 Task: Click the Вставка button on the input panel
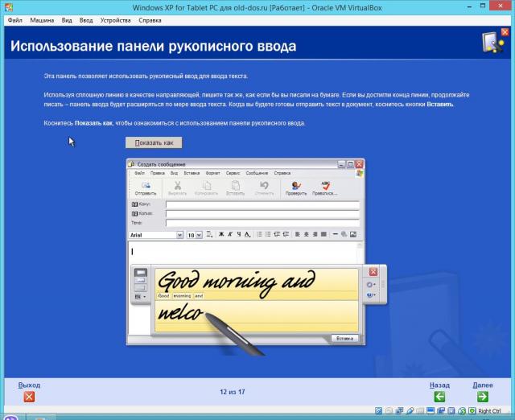point(345,339)
